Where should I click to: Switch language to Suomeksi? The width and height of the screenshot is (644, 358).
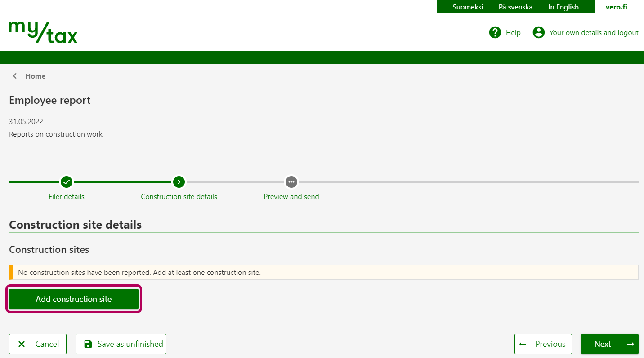[468, 7]
